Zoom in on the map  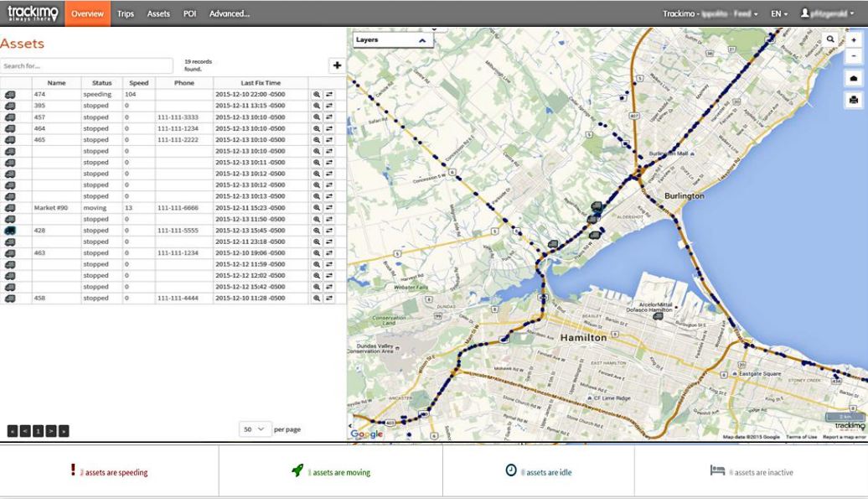click(854, 40)
